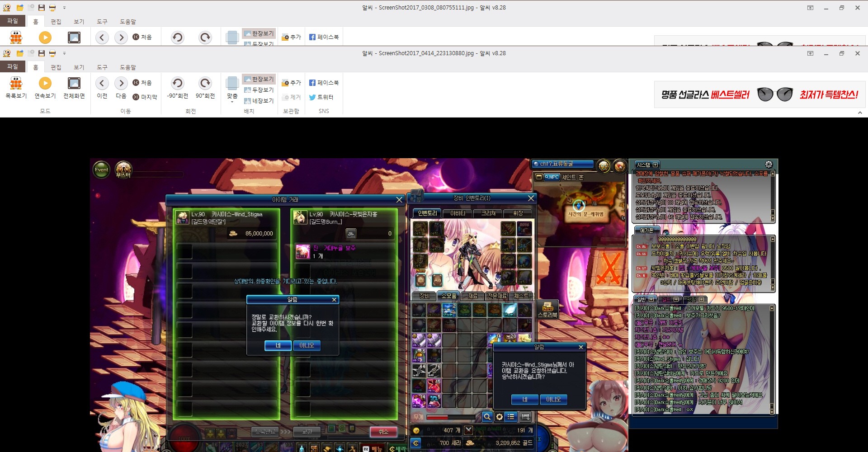Click 처음 button in back window ribbon
Image resolution: width=868 pixels, height=452 pixels.
pyautogui.click(x=142, y=37)
